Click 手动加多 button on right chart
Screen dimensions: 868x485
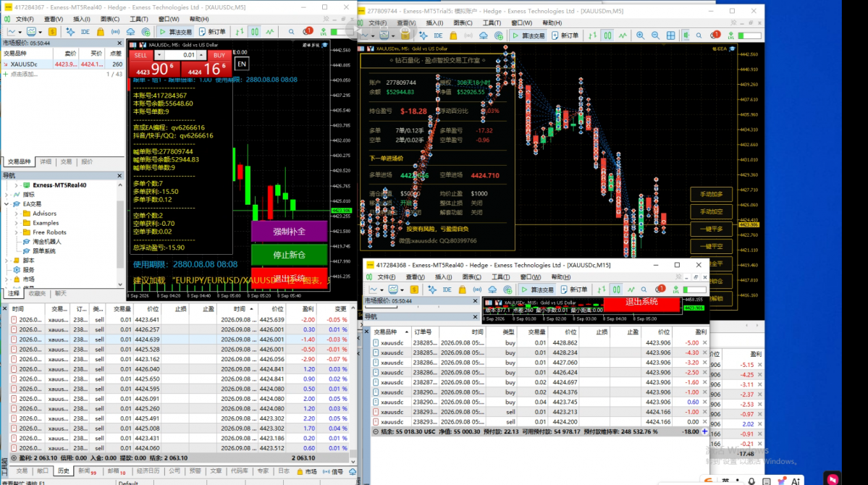(x=712, y=194)
